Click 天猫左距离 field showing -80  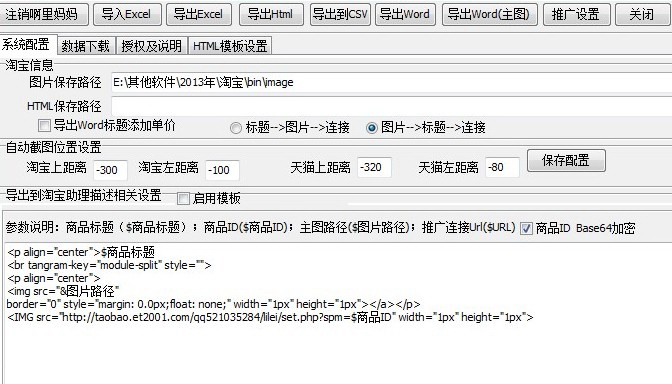coord(502,167)
